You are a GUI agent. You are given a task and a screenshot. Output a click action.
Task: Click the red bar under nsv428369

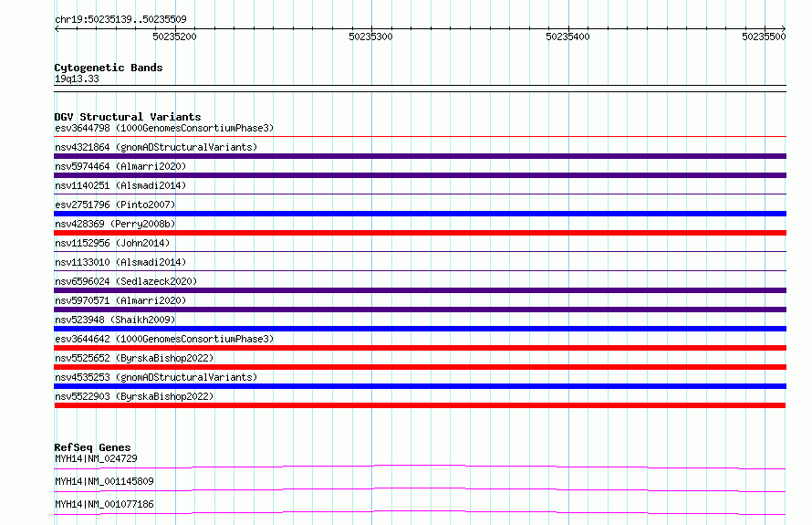[420, 233]
